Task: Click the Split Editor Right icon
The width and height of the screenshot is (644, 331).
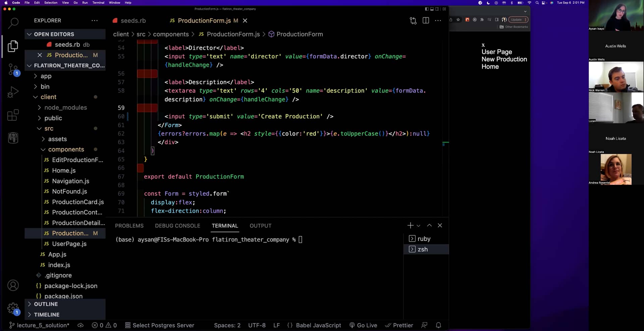Action: [x=426, y=21]
